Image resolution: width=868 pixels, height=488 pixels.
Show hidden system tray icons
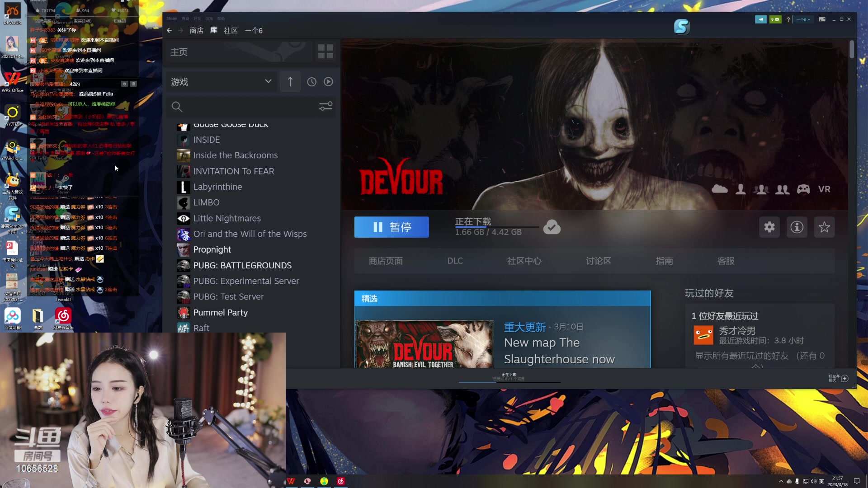[781, 481]
